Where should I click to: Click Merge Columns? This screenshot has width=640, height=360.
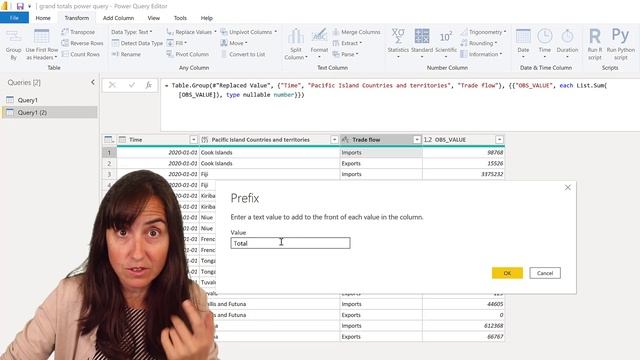[x=356, y=32]
